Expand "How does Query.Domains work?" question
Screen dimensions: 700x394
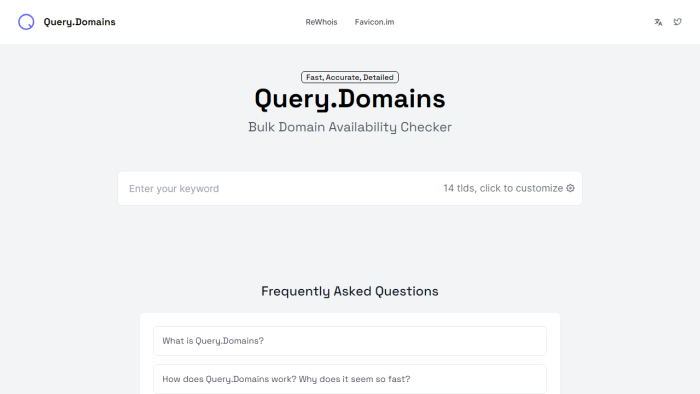point(350,379)
